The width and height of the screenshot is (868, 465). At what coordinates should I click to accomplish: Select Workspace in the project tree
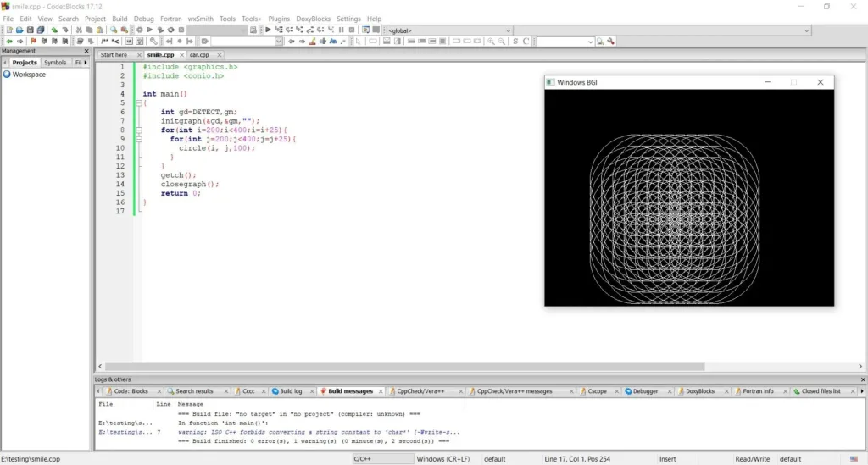pyautogui.click(x=29, y=75)
